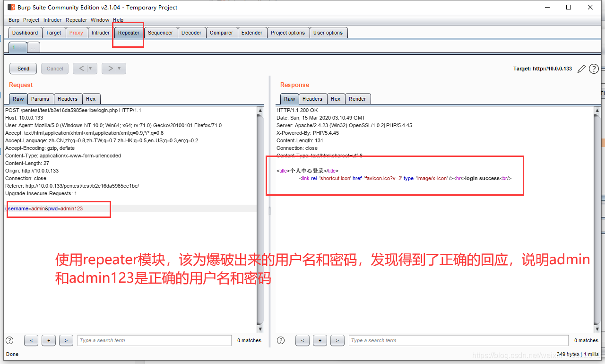The image size is (605, 364).
Task: Show response Hex view
Action: pyautogui.click(x=336, y=99)
